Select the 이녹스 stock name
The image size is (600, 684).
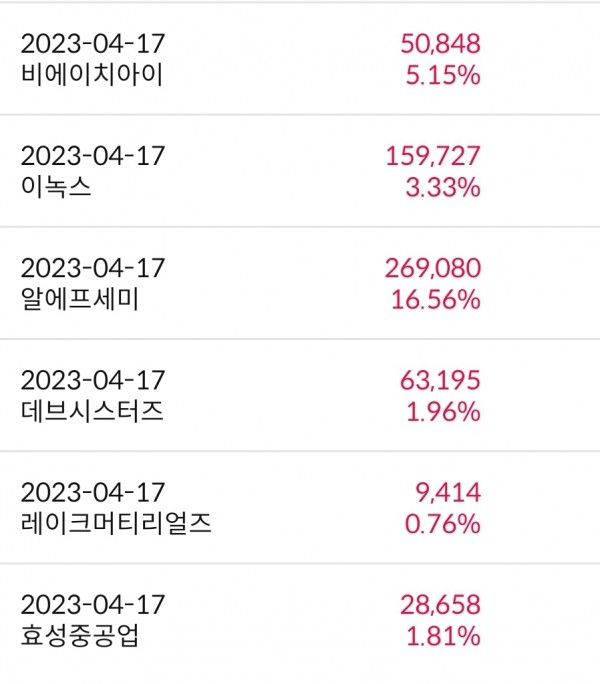[x=56, y=186]
